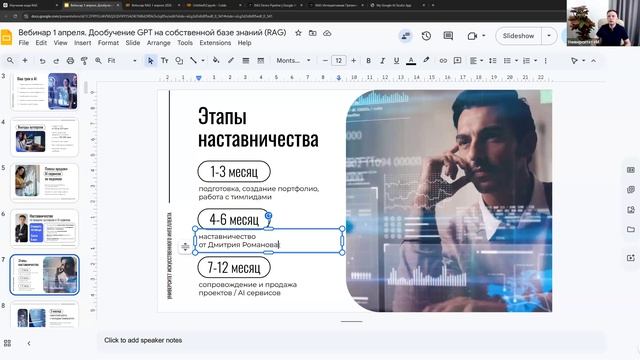Open the search menus magnifier icon
640x360 pixels.
[x=10, y=60]
